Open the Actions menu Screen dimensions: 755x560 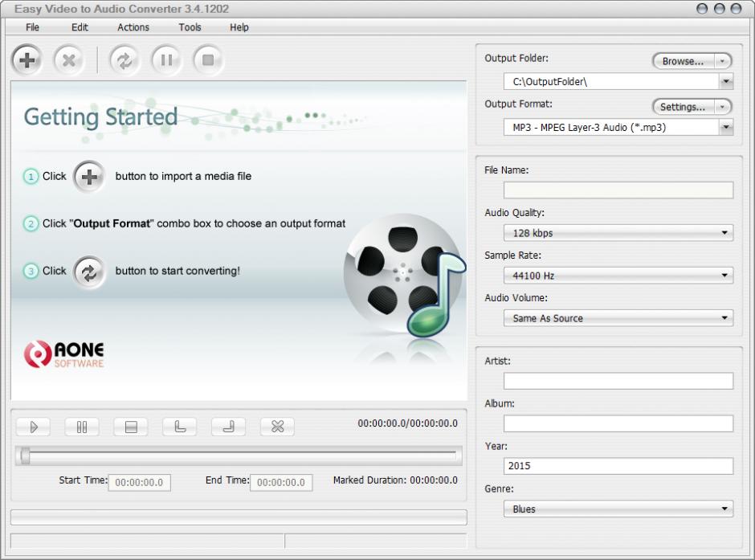click(x=133, y=27)
